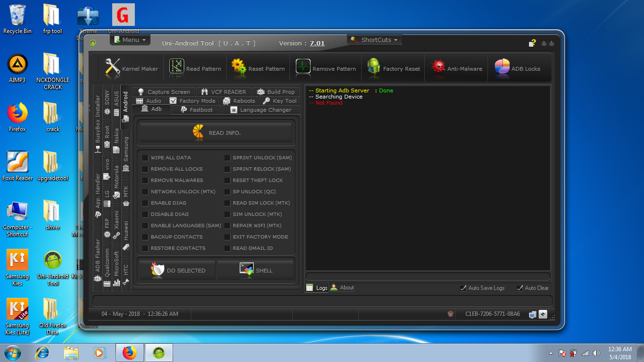
Task: Open the Menu dropdown
Action: pos(130,40)
